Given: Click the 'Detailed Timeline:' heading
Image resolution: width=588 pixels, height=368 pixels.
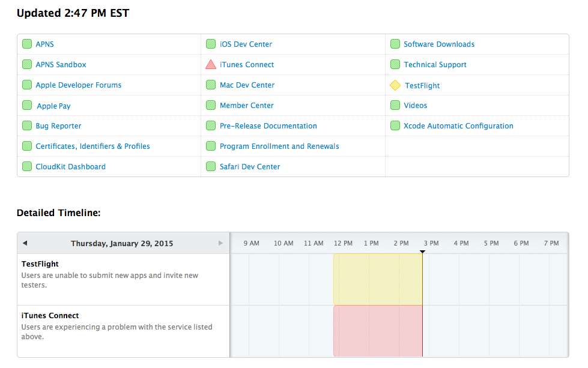Looking at the screenshot, I should point(58,213).
